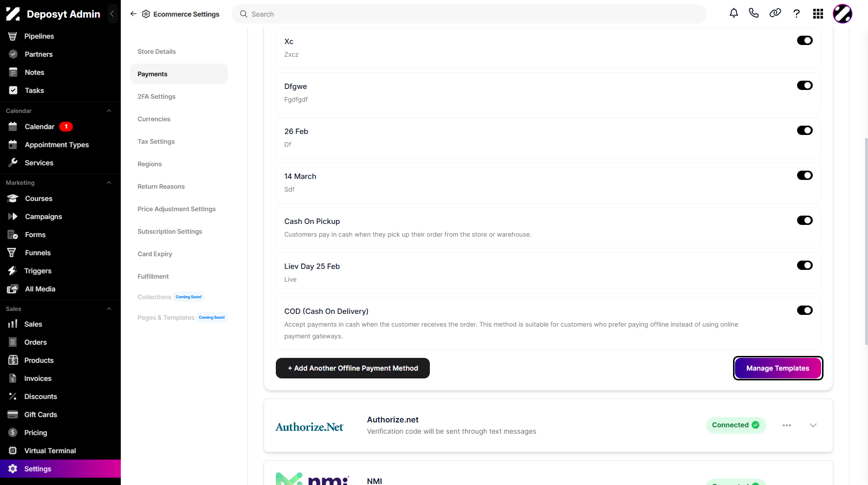The image size is (868, 485).
Task: Click Add Another Offline Payment Method
Action: [x=353, y=368]
